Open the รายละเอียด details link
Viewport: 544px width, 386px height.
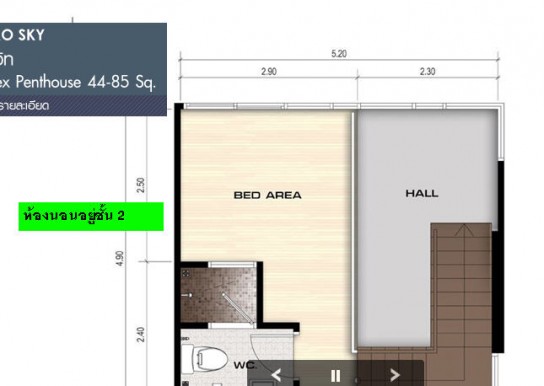tap(24, 105)
